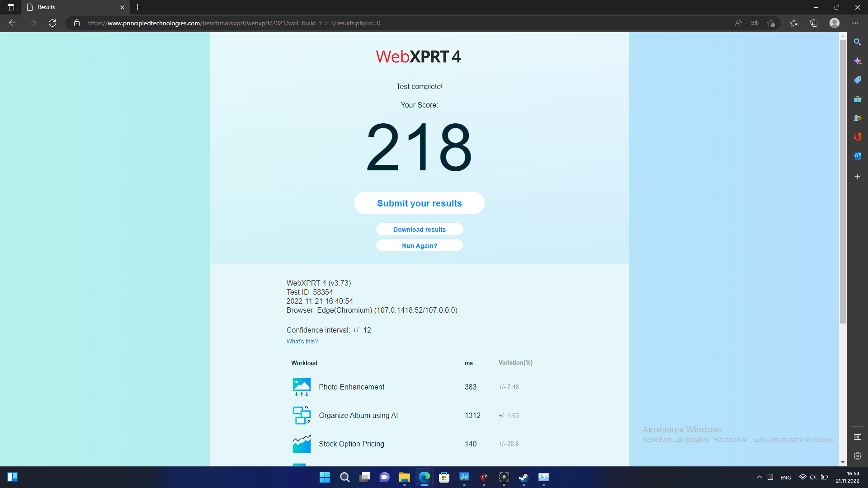Open sidebar Microsoft Office icon
Viewport: 868px width, 488px height.
pos(858,137)
